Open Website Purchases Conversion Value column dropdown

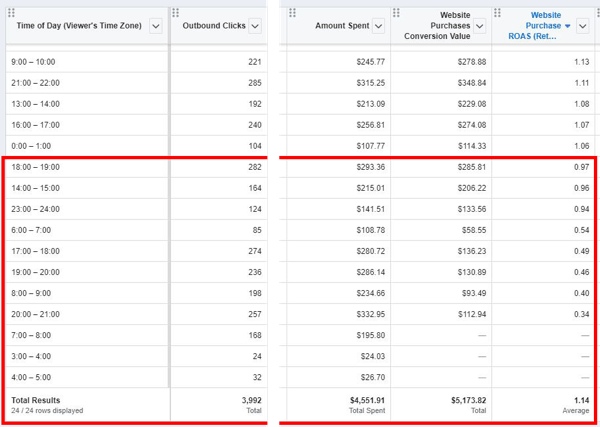(x=479, y=26)
